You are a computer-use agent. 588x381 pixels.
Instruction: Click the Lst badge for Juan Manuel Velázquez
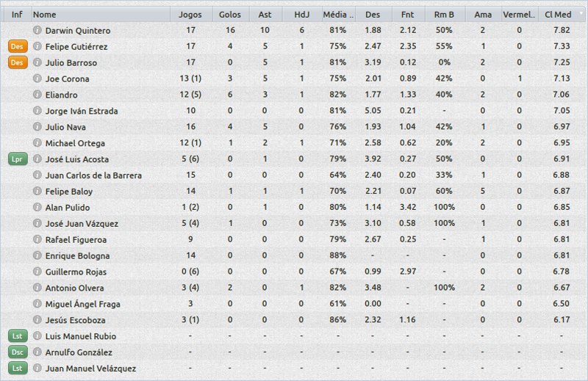click(17, 369)
